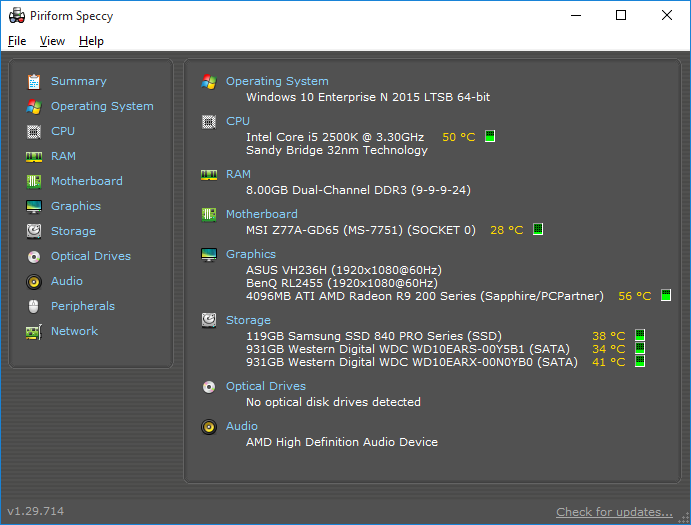Click the Operating System heading link in summary
Image resolution: width=691 pixels, height=525 pixels.
tap(277, 81)
